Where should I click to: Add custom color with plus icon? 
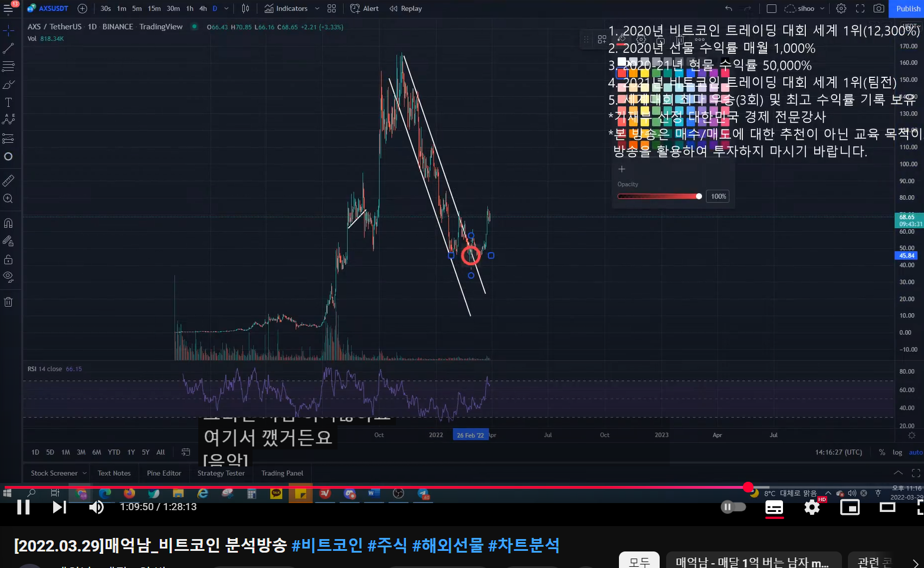621,169
